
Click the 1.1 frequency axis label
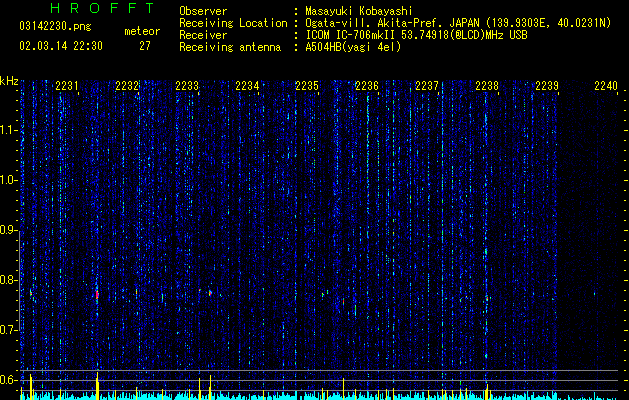point(9,130)
